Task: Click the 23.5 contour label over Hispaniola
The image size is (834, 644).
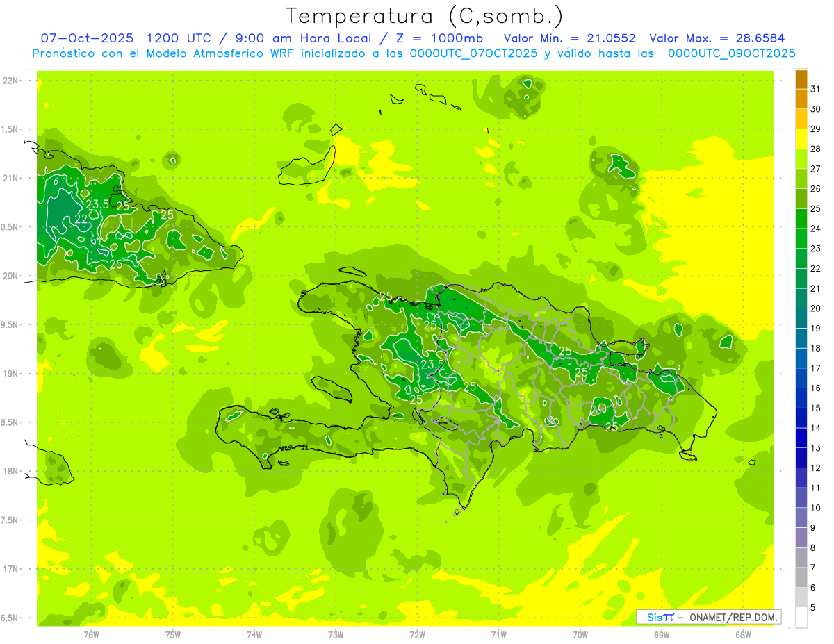Action: click(x=433, y=364)
